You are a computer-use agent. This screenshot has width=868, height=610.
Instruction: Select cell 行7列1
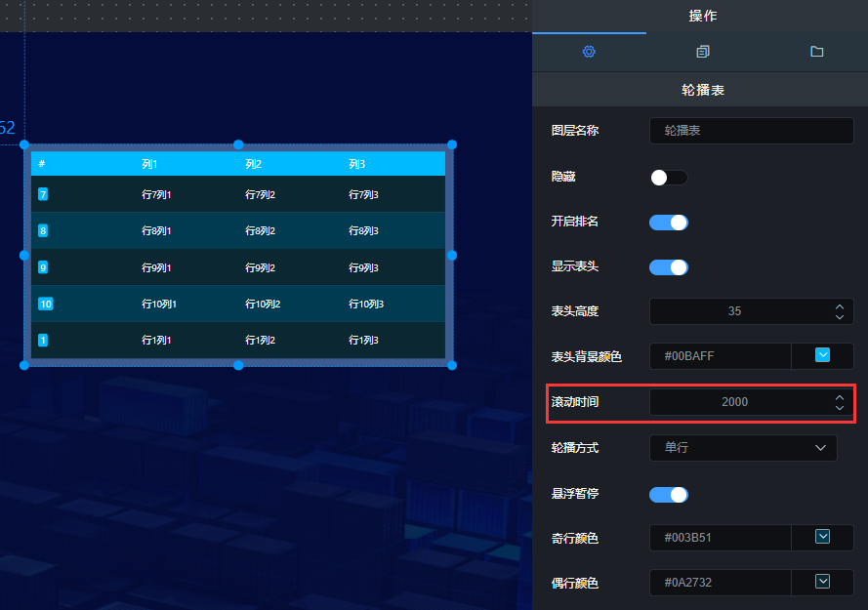pyautogui.click(x=156, y=194)
